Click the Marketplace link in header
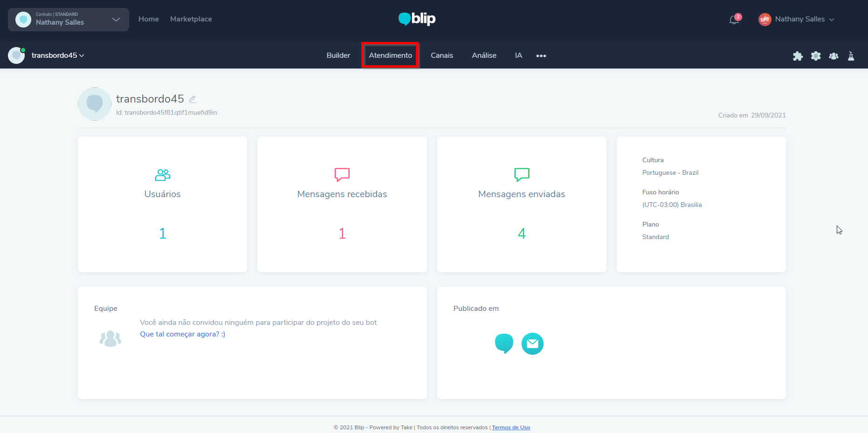 click(191, 19)
